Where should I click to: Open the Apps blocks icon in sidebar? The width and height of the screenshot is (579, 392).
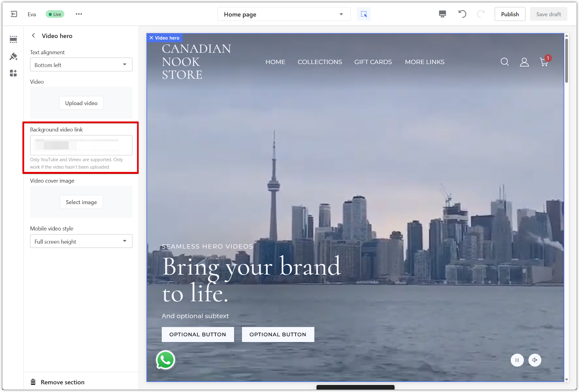point(13,73)
